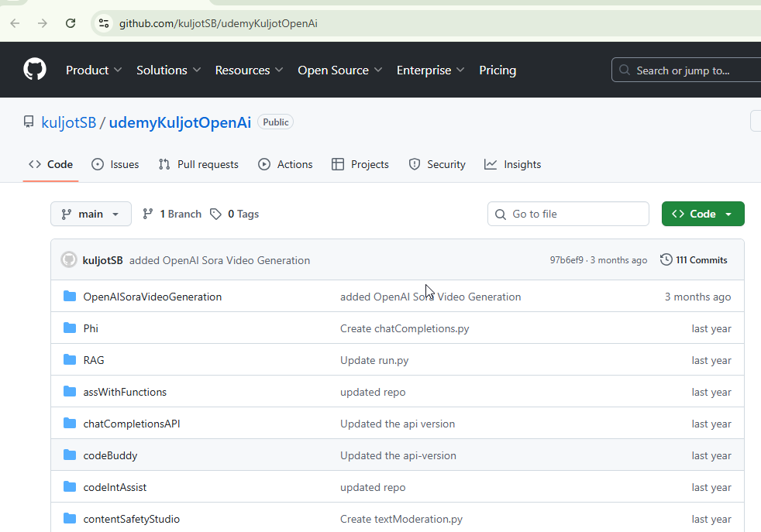Open the green Code dropdown button
The image size is (761, 532).
[703, 214]
